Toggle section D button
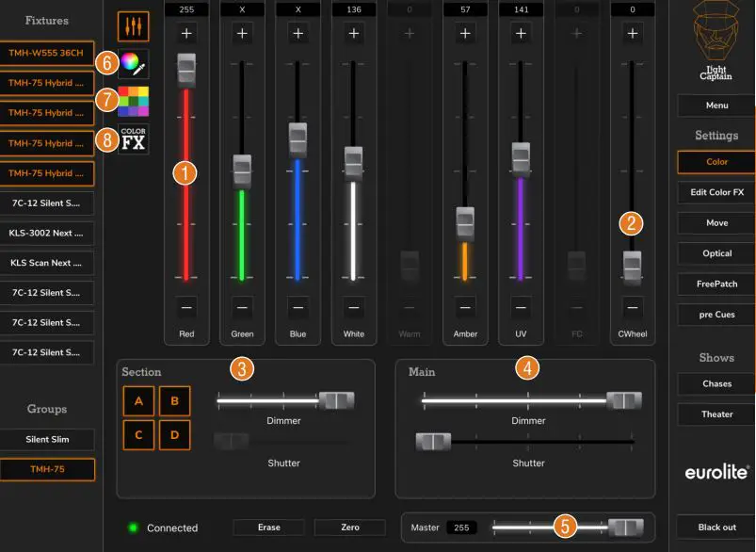Image resolution: width=756 pixels, height=552 pixels. (x=174, y=435)
